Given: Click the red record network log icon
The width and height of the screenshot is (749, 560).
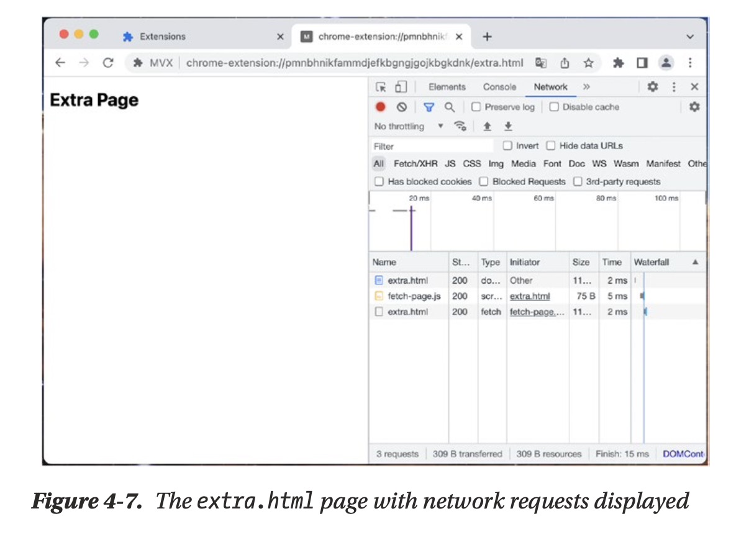Looking at the screenshot, I should (381, 107).
